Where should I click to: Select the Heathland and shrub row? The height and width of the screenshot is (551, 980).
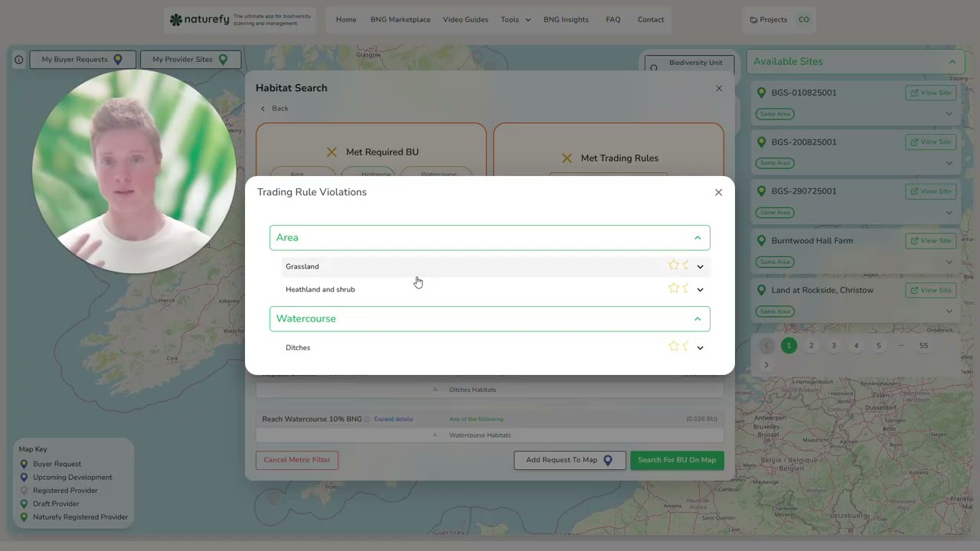pos(495,289)
